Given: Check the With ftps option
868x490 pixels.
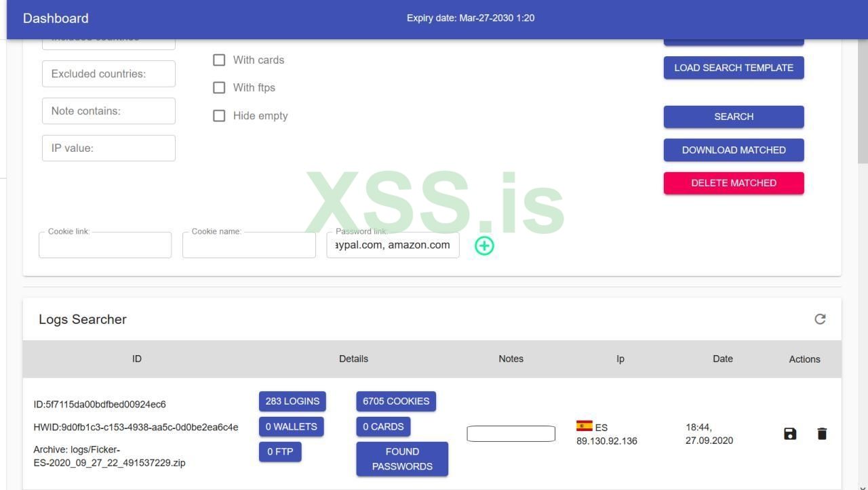Looking at the screenshot, I should (219, 87).
